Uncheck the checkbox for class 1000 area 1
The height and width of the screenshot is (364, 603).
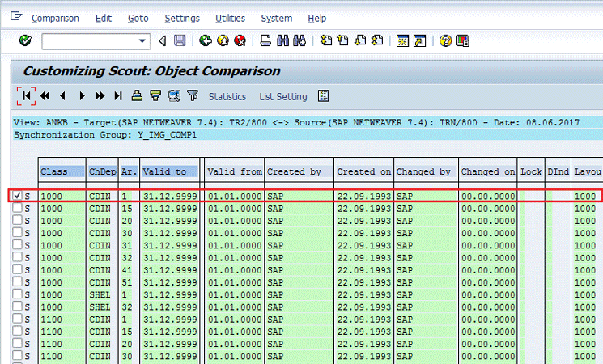click(x=18, y=196)
